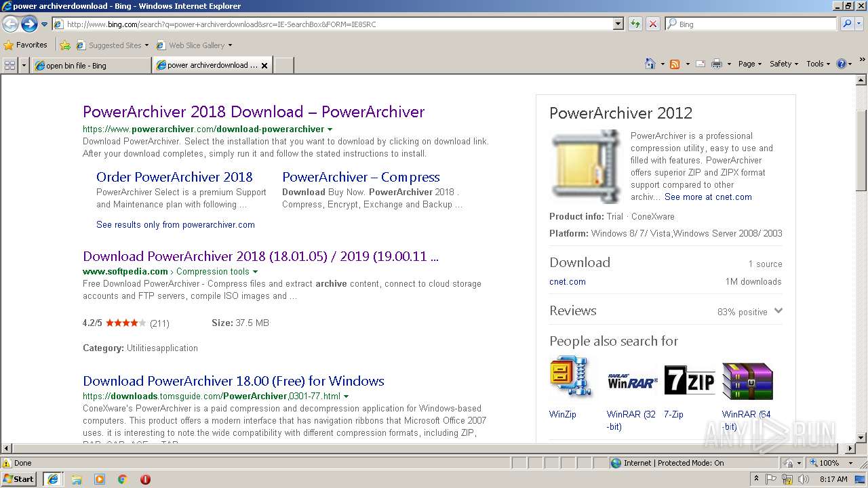Expand arrow next to powerarchiver.com URL
This screenshot has height=488, width=868.
coord(330,129)
